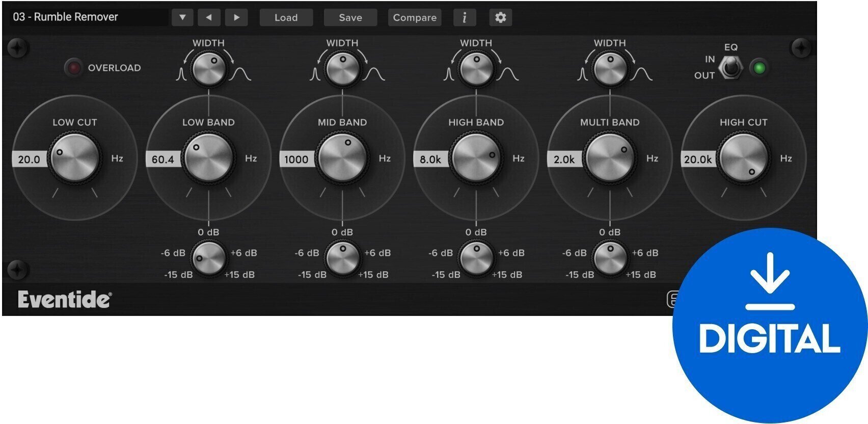Screen dimensions: 868x424
Task: Click the Compare button
Action: [415, 17]
